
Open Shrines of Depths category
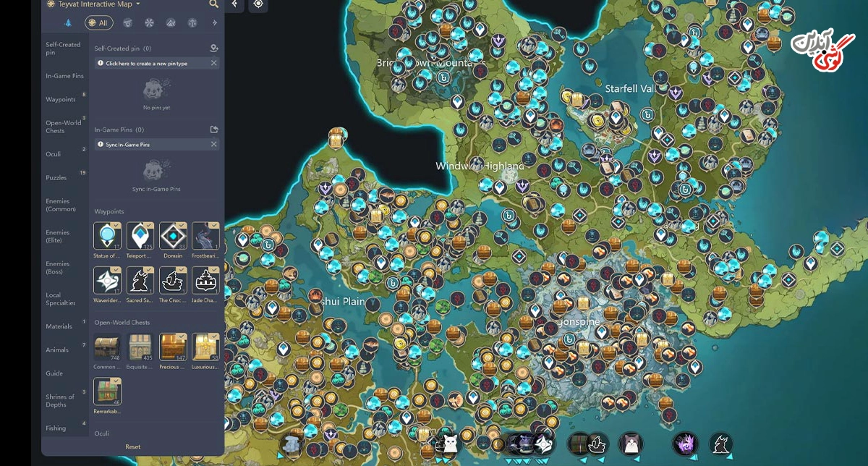[61, 400]
